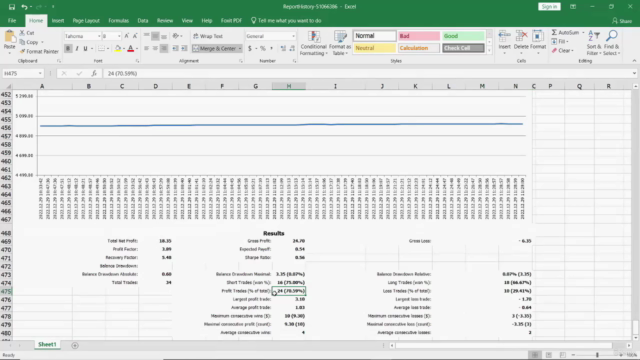This screenshot has height=360, width=640.
Task: Activate the Format Painter brush
Action: [x=39, y=51]
